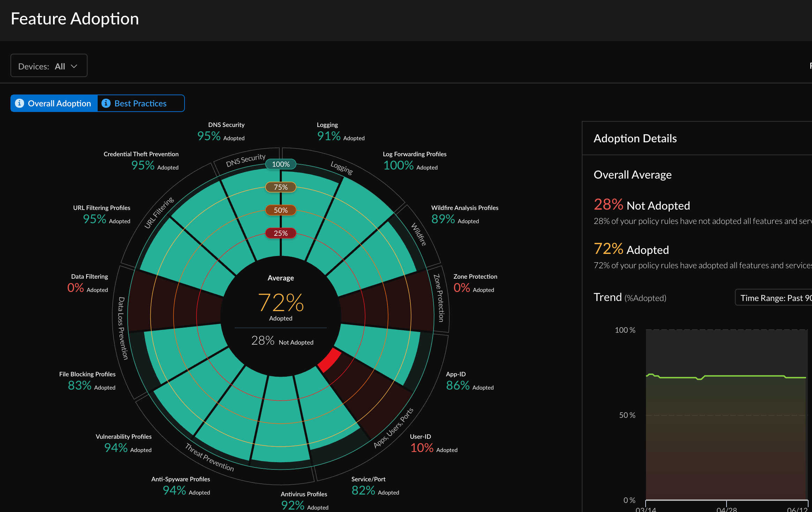Click the bright red User-ID wedge
812x512 pixels.
pos(330,360)
